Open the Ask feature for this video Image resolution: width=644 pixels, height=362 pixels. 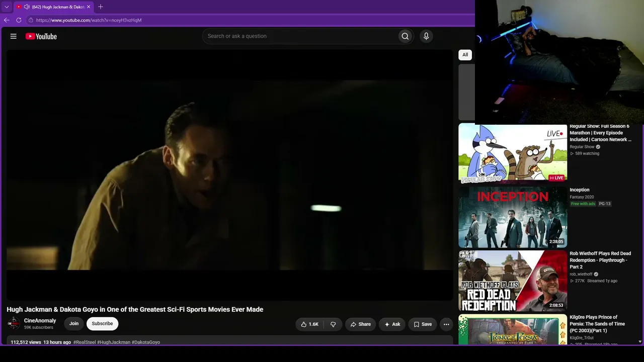tap(392, 324)
